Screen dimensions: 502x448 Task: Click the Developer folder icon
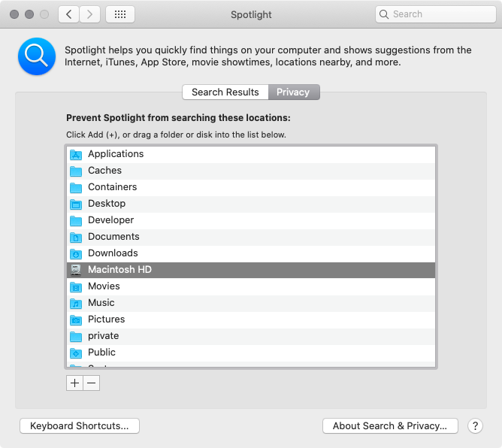76,220
